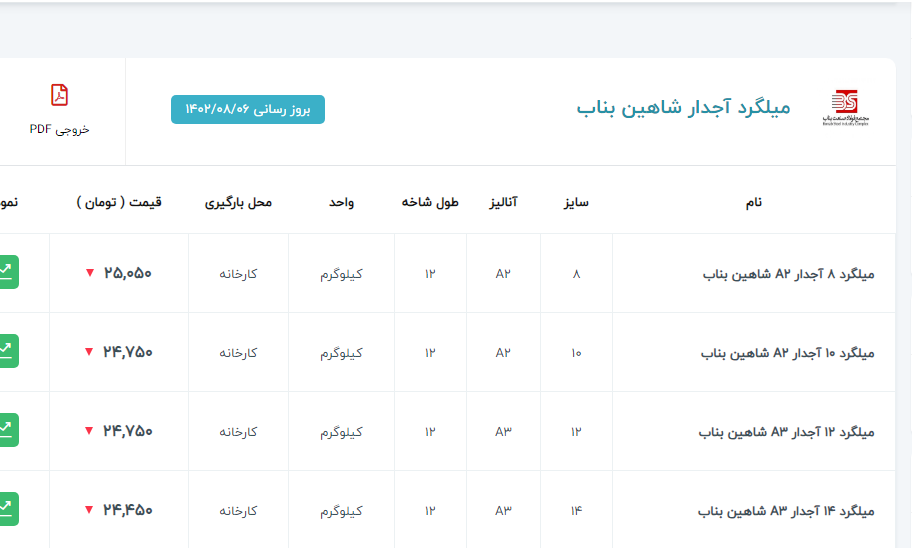Viewport: 912px width, 548px height.
Task: Click red down arrow beside price 25,050
Action: [89, 273]
